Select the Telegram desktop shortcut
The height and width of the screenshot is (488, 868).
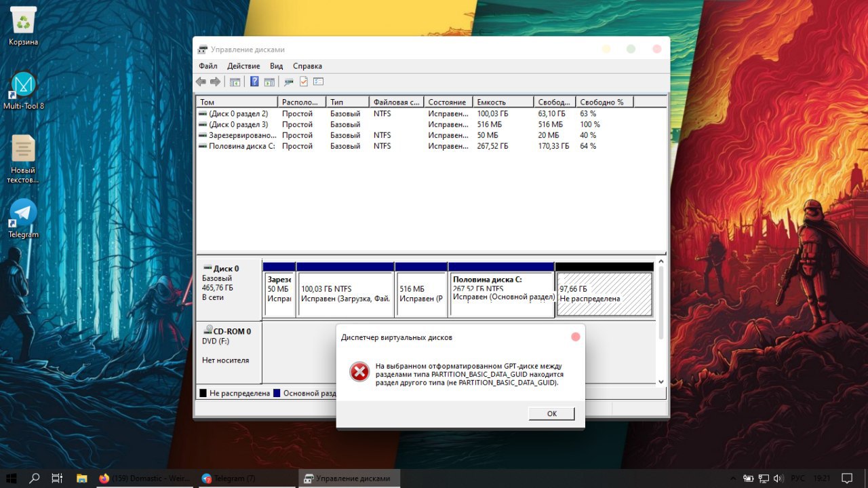tap(23, 219)
